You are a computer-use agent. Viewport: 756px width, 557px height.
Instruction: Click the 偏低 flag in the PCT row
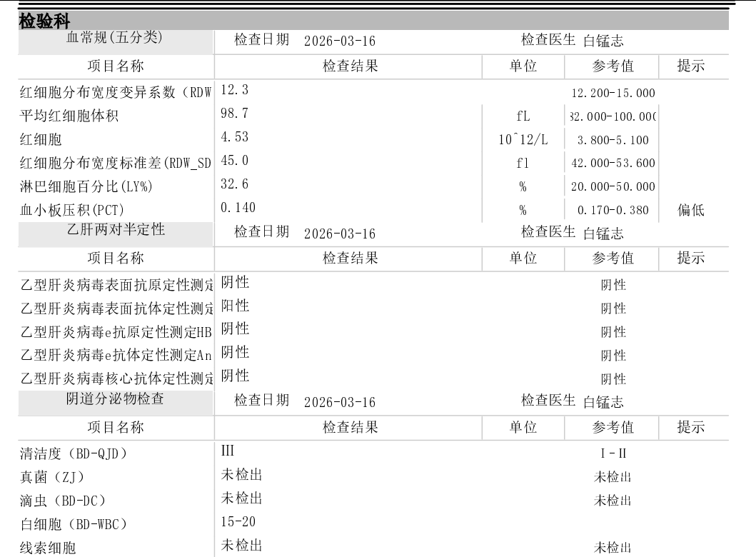click(x=690, y=210)
